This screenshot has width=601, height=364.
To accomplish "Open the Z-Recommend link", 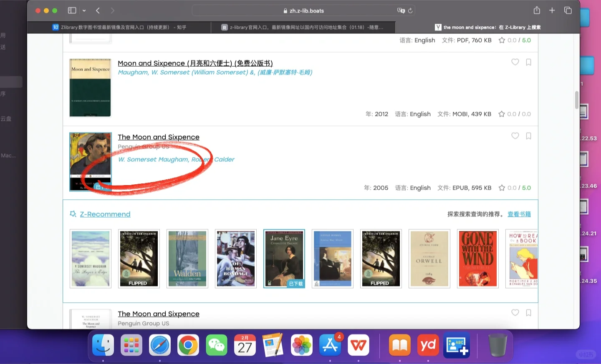I will pyautogui.click(x=105, y=214).
